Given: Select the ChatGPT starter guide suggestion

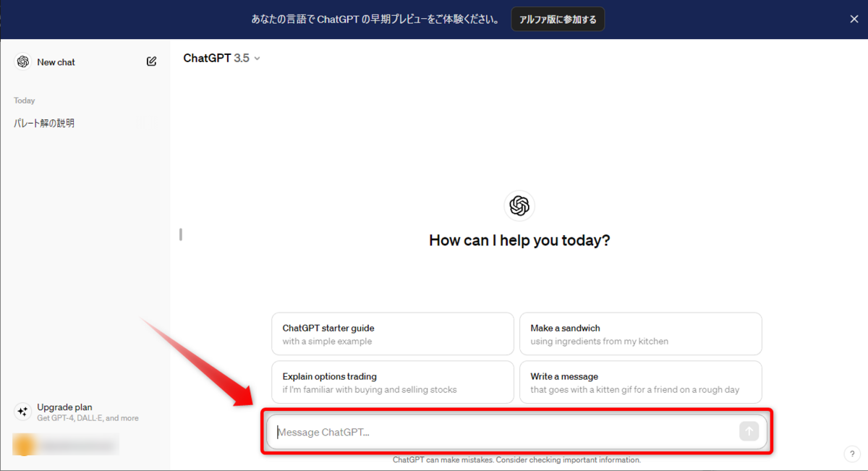Looking at the screenshot, I should (x=393, y=334).
